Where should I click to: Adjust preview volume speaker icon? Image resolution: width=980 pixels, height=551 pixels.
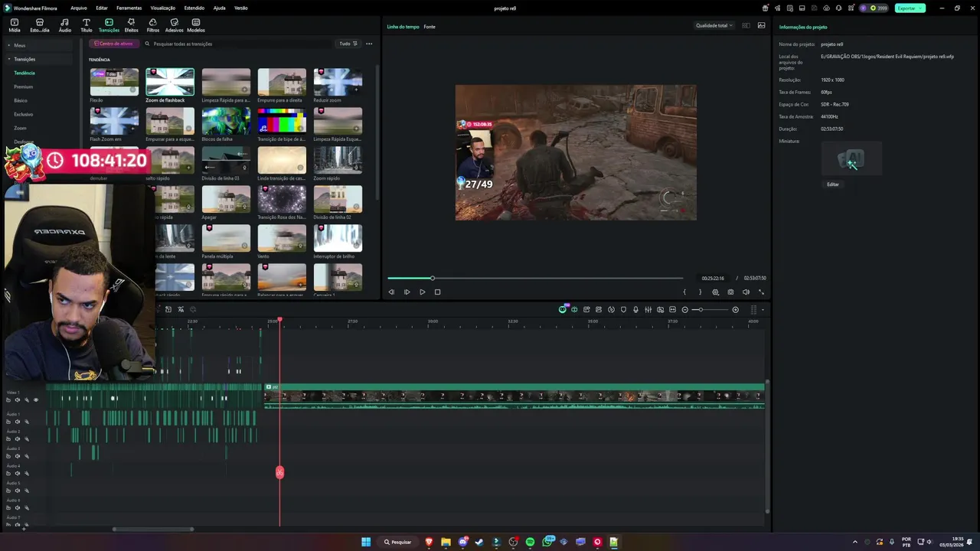tap(746, 292)
